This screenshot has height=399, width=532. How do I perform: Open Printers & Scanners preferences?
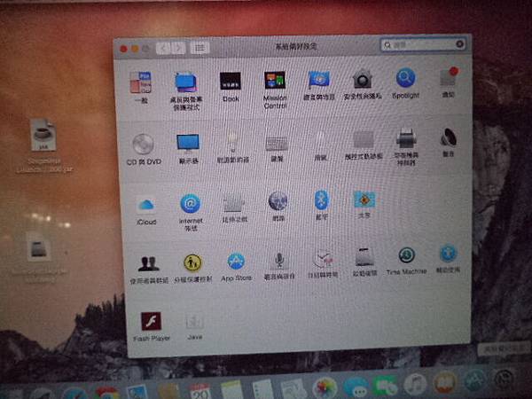pos(406,138)
